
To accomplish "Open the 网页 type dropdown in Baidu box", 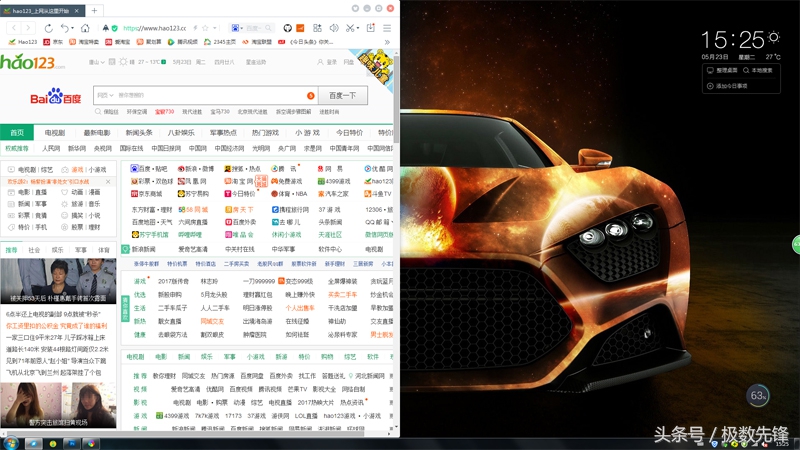I will coord(106,95).
